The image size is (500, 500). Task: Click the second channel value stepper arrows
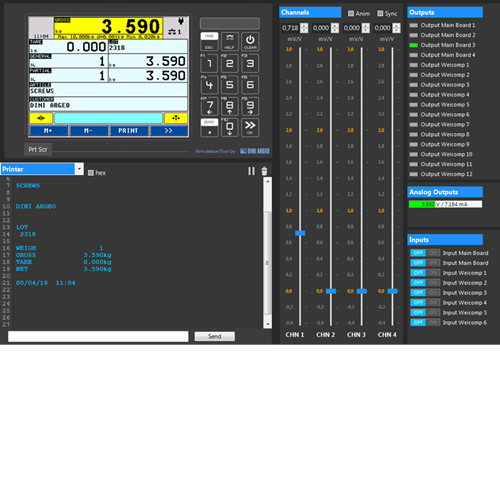pos(335,28)
